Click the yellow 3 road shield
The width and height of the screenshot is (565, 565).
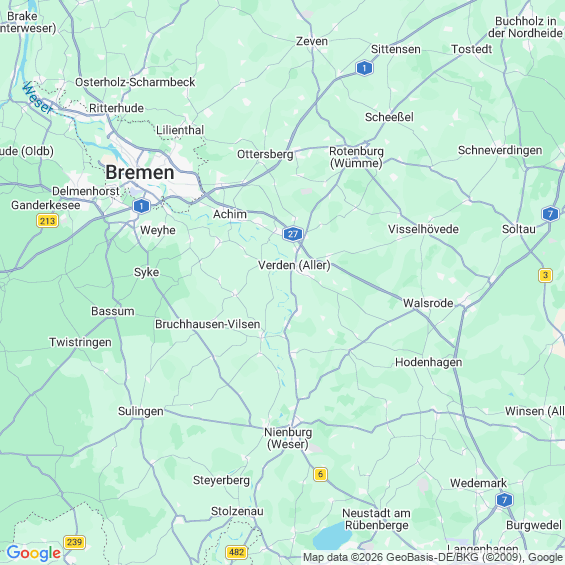tap(545, 275)
